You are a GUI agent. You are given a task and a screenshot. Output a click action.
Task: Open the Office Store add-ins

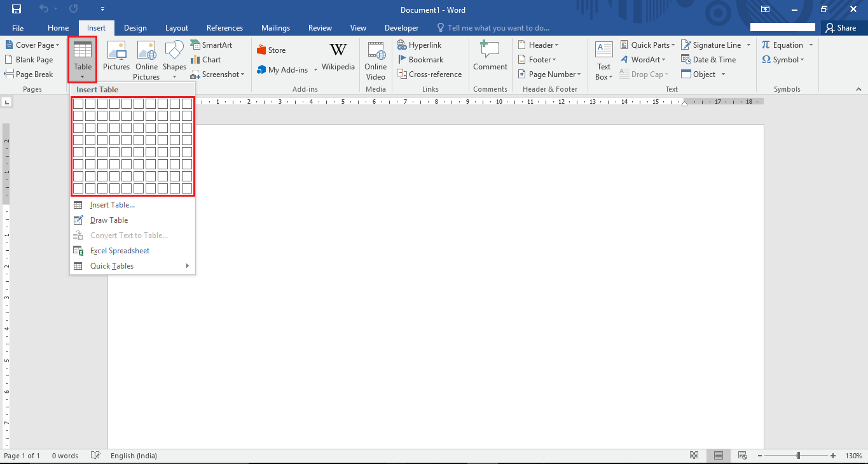point(271,50)
